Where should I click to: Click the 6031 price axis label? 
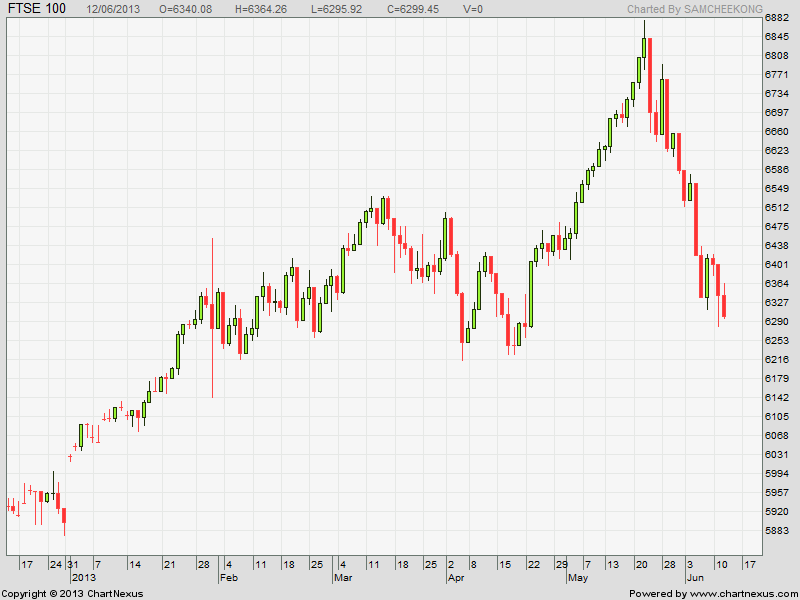click(x=777, y=454)
